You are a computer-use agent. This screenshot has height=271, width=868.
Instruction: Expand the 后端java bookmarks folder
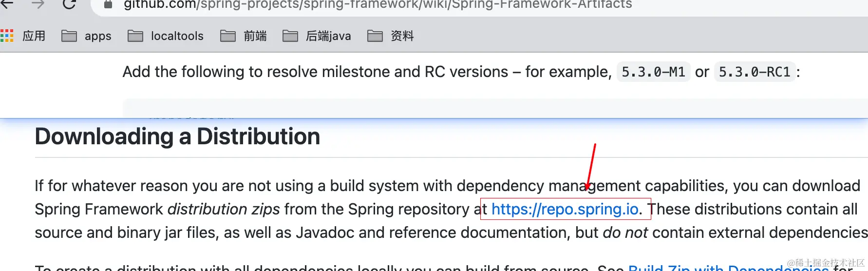click(317, 36)
